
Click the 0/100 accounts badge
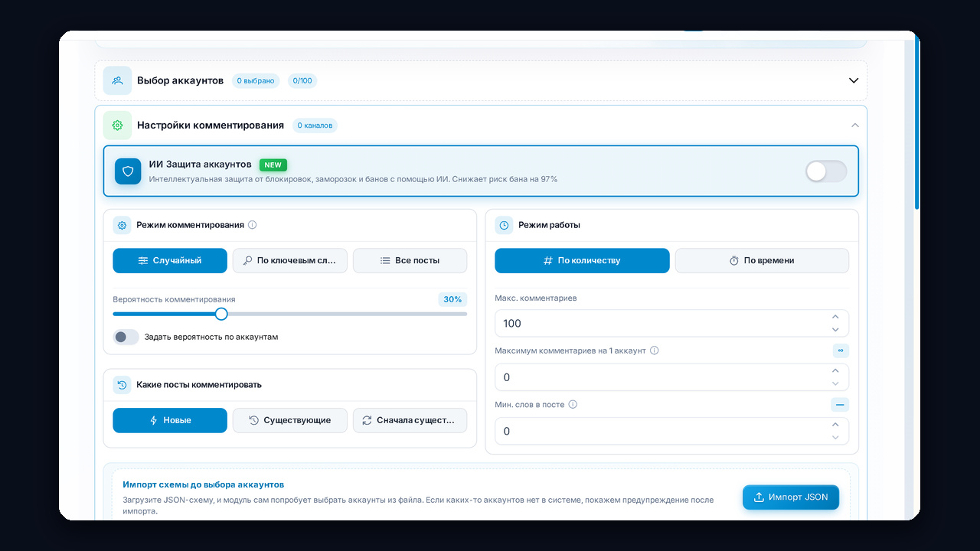click(302, 80)
